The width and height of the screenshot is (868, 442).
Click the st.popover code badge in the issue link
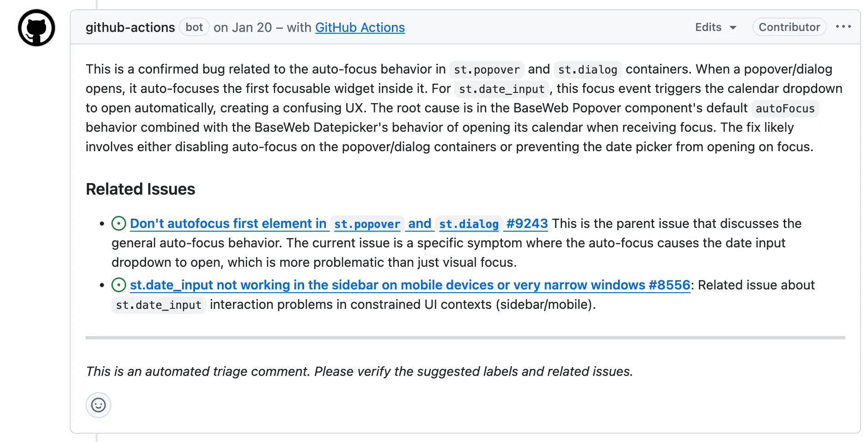tap(367, 224)
